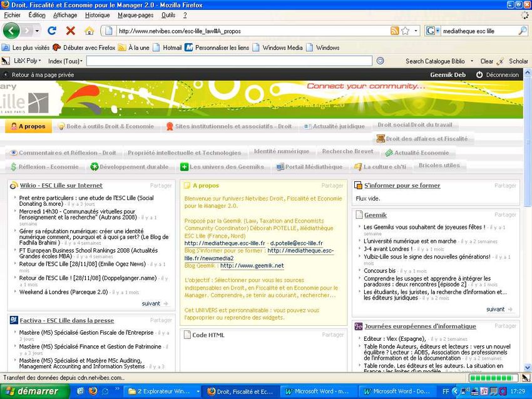This screenshot has height=399, width=532.
Task: Switch to Boîte à outils Droit & Economie tab
Action: pos(106,126)
